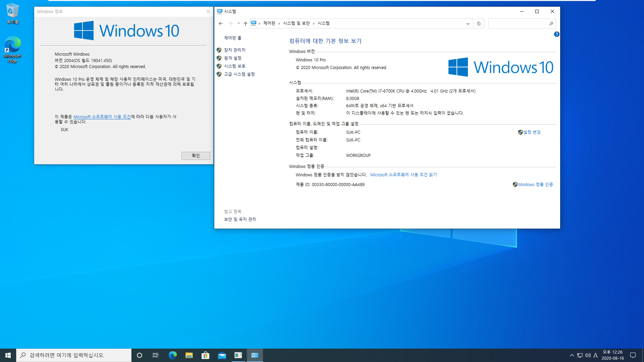
Task: Expand the address bar history dropdown
Action: (468, 23)
